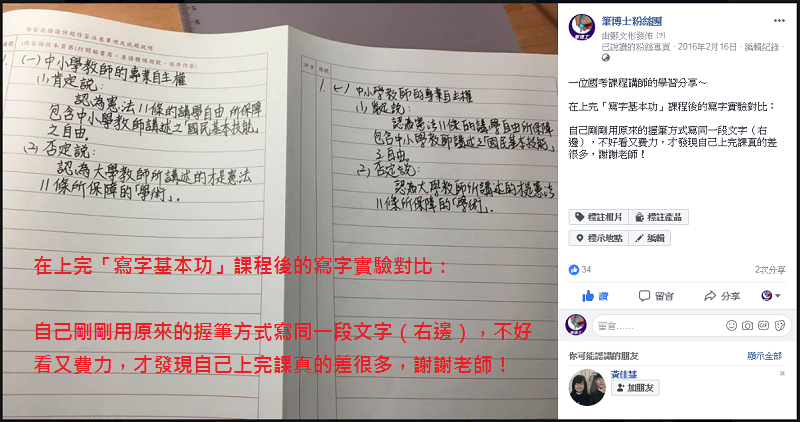Click the 標註相片 tag photo button
This screenshot has height=422, width=800.
click(598, 217)
